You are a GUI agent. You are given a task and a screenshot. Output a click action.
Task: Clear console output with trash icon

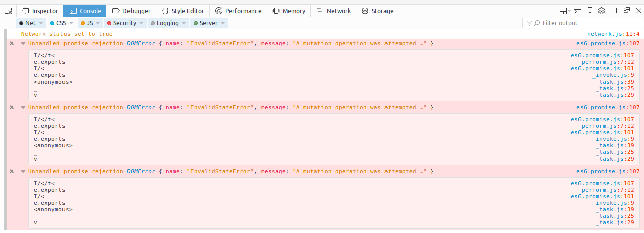8,23
